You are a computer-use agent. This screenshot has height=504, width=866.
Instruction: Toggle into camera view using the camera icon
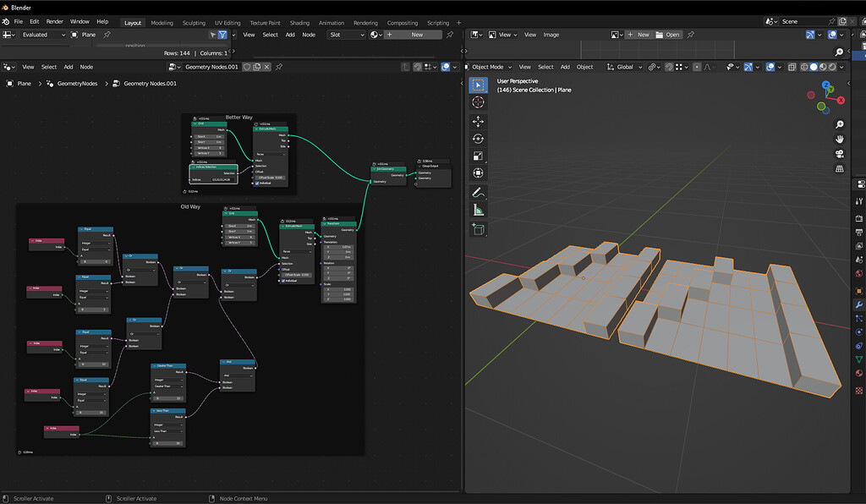839,152
